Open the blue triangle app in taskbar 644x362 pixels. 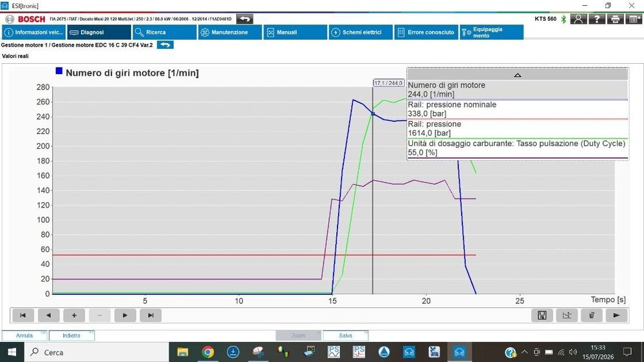(384, 352)
